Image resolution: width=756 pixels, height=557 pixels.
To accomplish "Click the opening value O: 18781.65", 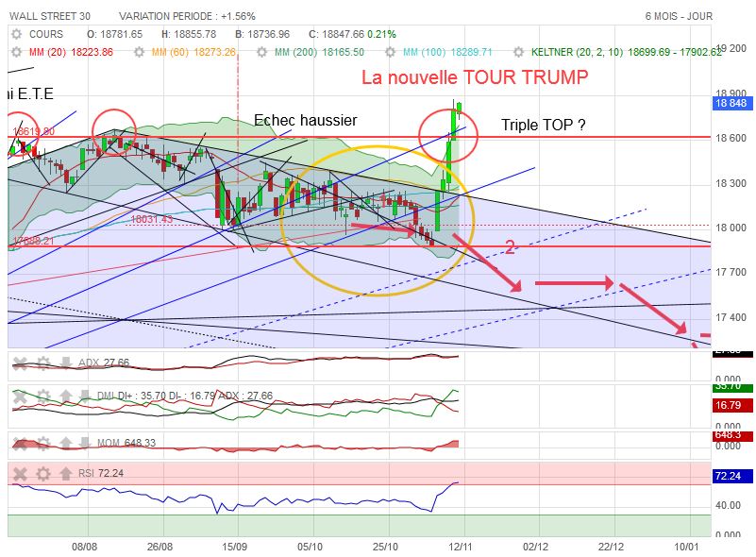I will coord(115,34).
